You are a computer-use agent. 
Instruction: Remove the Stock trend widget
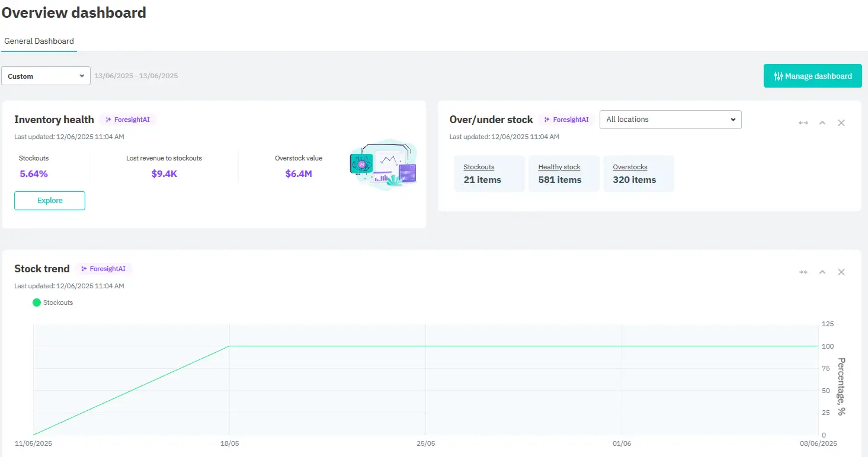(x=841, y=272)
